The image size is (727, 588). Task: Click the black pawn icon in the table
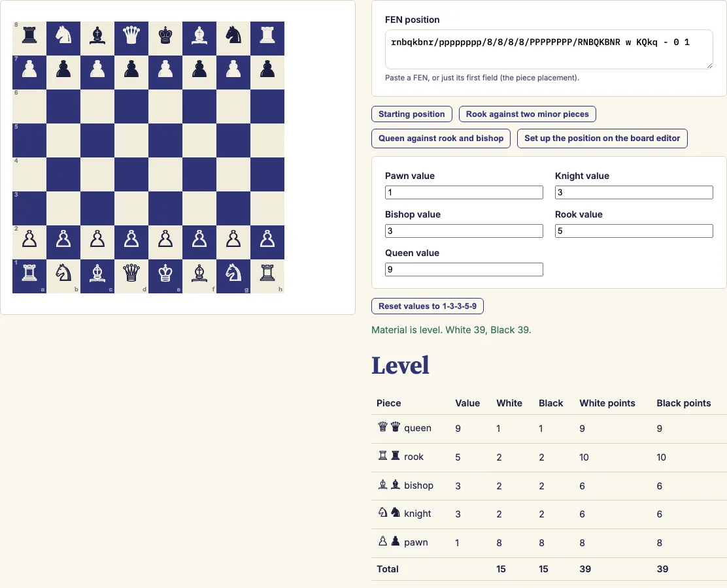[396, 541]
